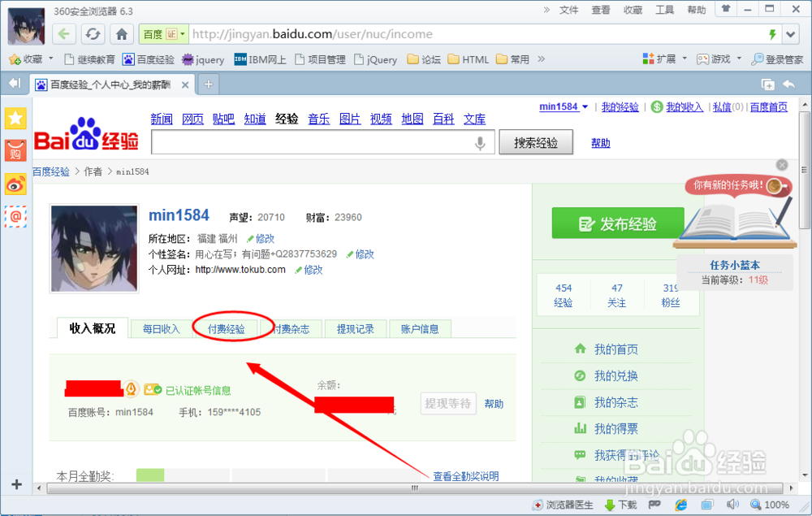Viewport: 812px width, 516px height.
Task: Expand the address bar dropdown arrow
Action: pos(791,35)
